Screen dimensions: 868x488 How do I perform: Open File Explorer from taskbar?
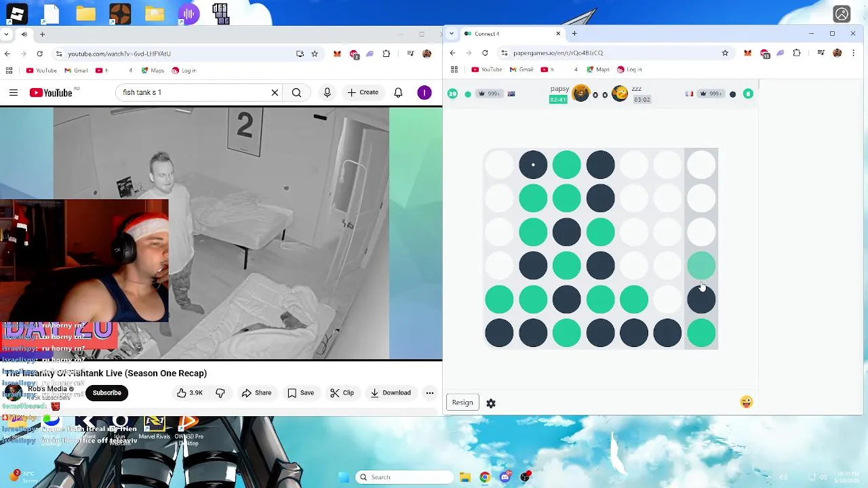pyautogui.click(x=465, y=477)
